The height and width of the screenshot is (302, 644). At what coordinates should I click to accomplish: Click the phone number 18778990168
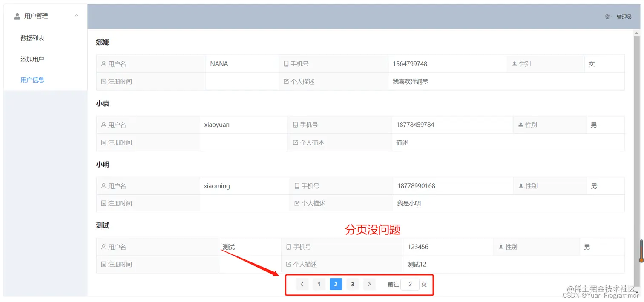(416, 186)
